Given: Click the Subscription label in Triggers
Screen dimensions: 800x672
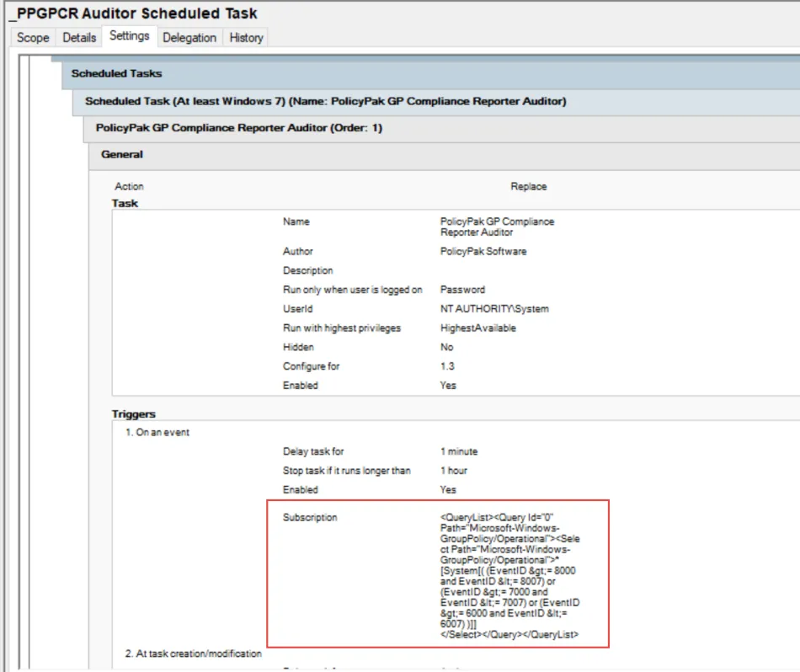Looking at the screenshot, I should pyautogui.click(x=310, y=517).
